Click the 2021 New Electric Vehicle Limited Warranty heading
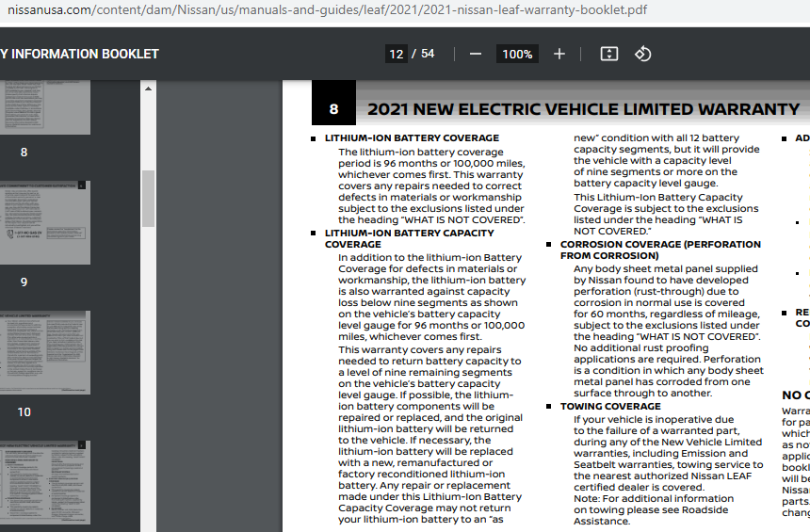The width and height of the screenshot is (810, 532). (x=582, y=109)
